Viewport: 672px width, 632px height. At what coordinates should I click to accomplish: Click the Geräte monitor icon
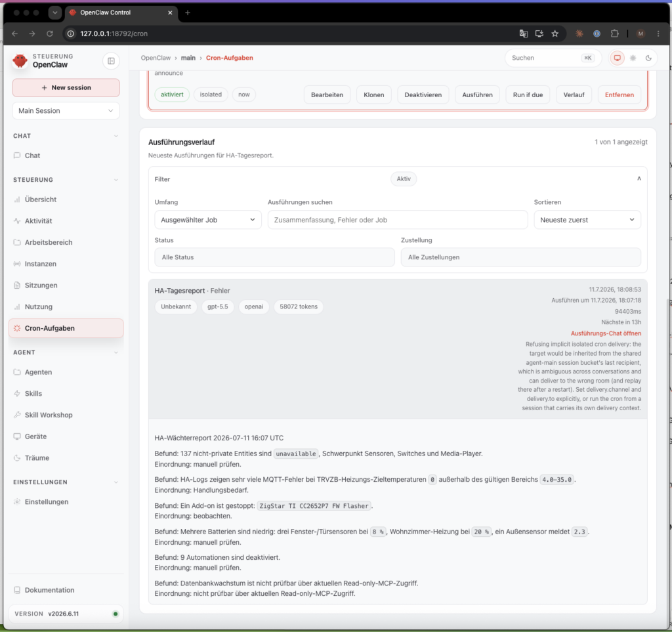click(x=16, y=436)
